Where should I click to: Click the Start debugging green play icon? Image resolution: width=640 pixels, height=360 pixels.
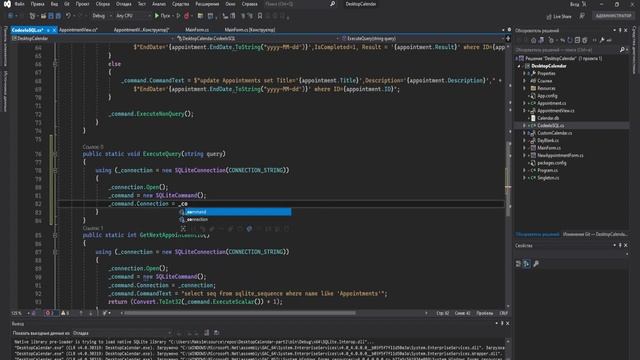[157, 16]
